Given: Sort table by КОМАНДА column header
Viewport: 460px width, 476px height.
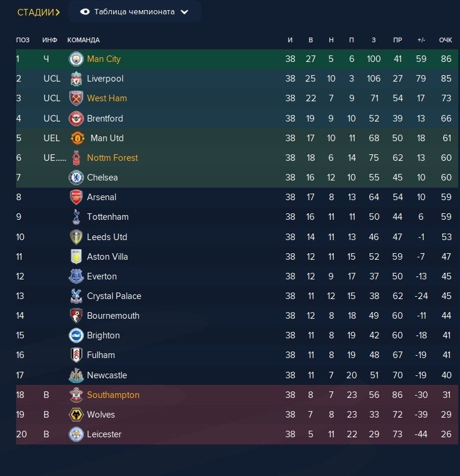Looking at the screenshot, I should pyautogui.click(x=83, y=40).
